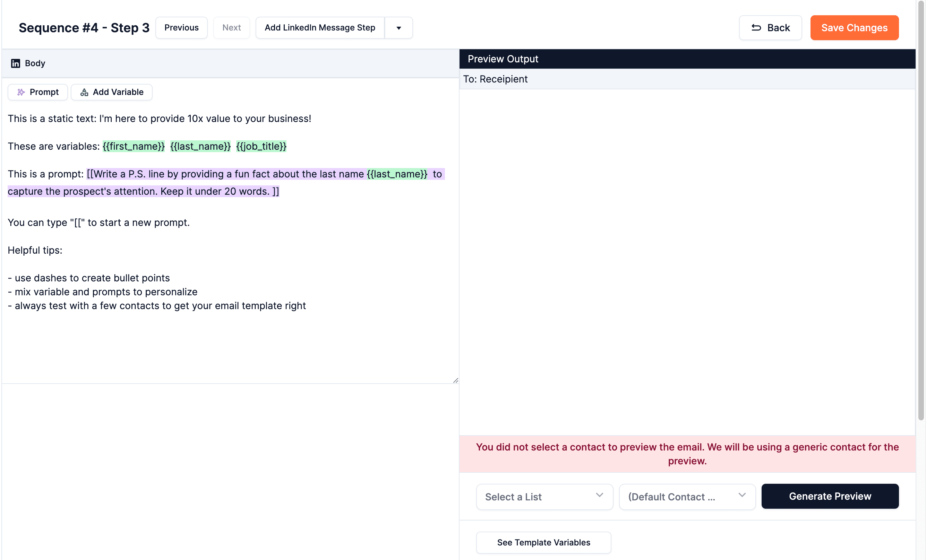Open the Add LinkedIn Message Step dropdown arrow
Screen dimensions: 926x560
(x=398, y=28)
